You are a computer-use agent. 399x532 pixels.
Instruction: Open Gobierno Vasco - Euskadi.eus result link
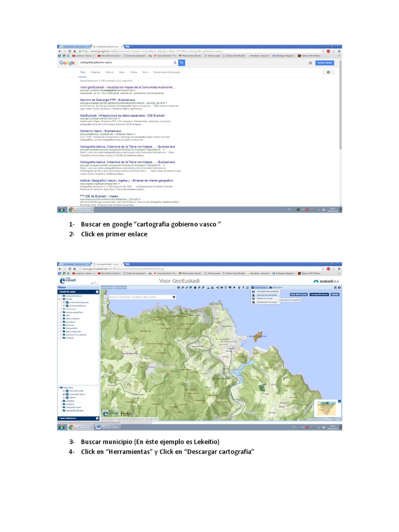click(x=100, y=130)
